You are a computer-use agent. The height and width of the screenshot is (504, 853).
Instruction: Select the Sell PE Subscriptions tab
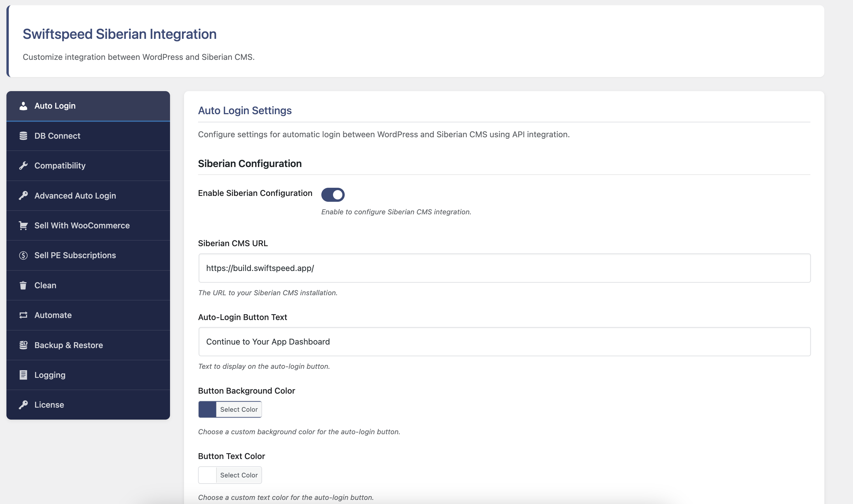(x=88, y=256)
